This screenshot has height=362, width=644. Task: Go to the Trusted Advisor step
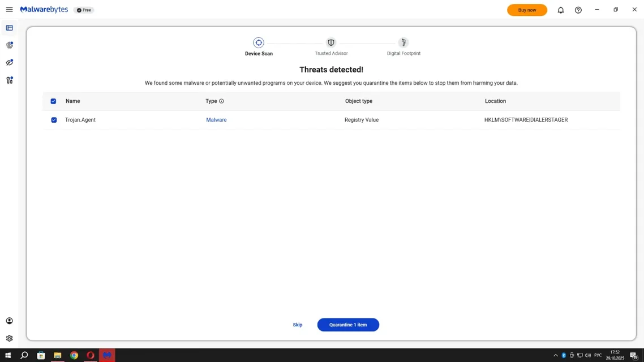[331, 43]
